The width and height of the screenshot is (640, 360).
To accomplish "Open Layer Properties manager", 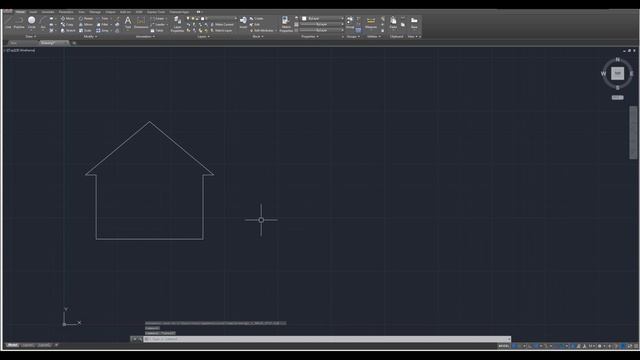I will 178,24.
